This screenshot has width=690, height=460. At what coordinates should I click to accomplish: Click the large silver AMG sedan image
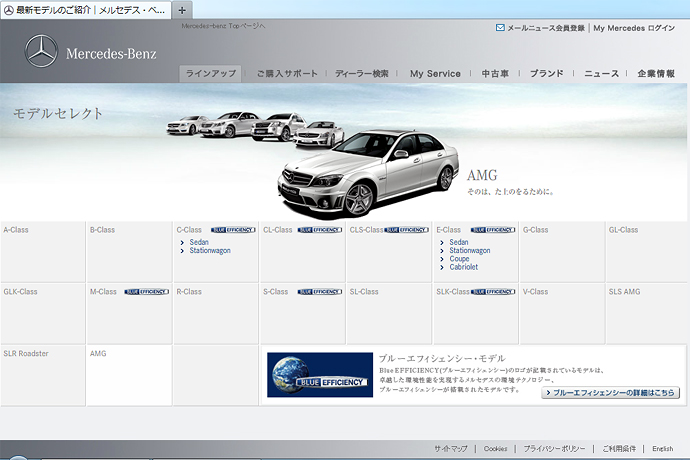click(369, 174)
